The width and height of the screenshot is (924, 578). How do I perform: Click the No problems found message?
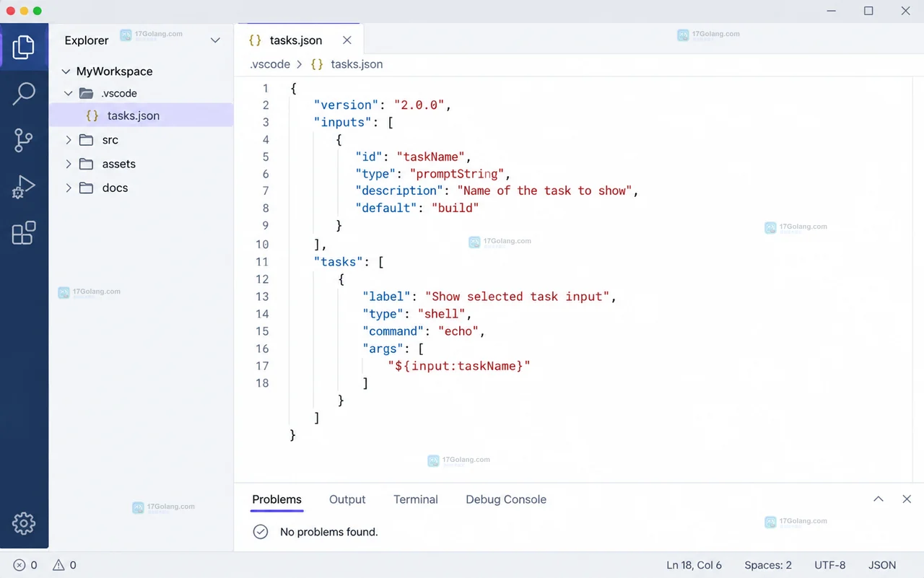[x=329, y=532]
